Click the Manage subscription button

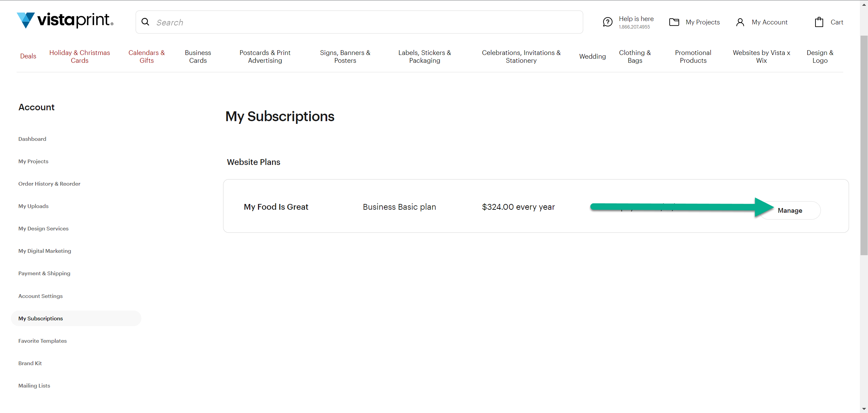790,210
